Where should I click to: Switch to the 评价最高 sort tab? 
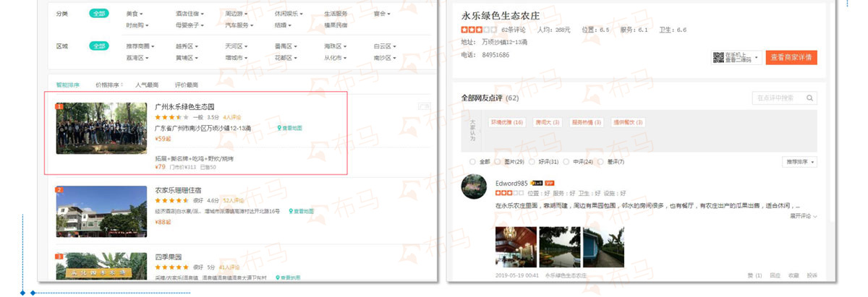click(186, 85)
